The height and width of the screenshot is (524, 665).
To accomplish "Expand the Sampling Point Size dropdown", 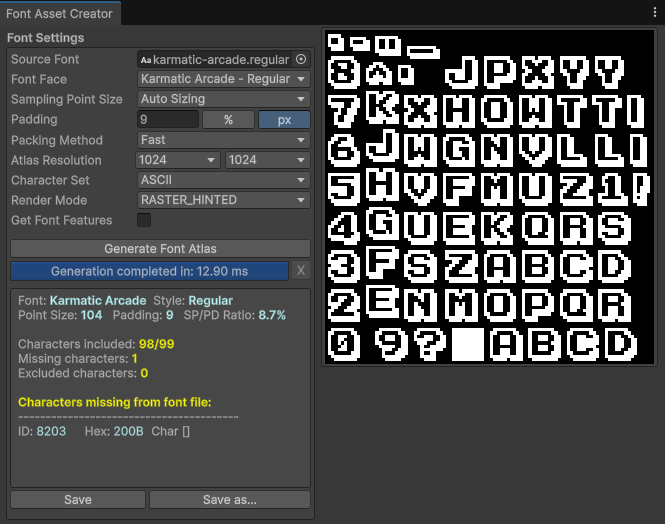I will point(223,99).
